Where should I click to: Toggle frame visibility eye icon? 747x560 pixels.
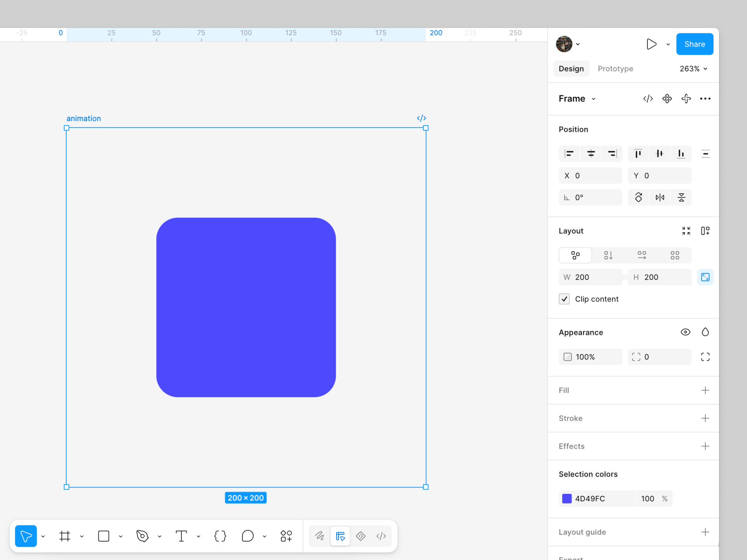click(x=686, y=332)
